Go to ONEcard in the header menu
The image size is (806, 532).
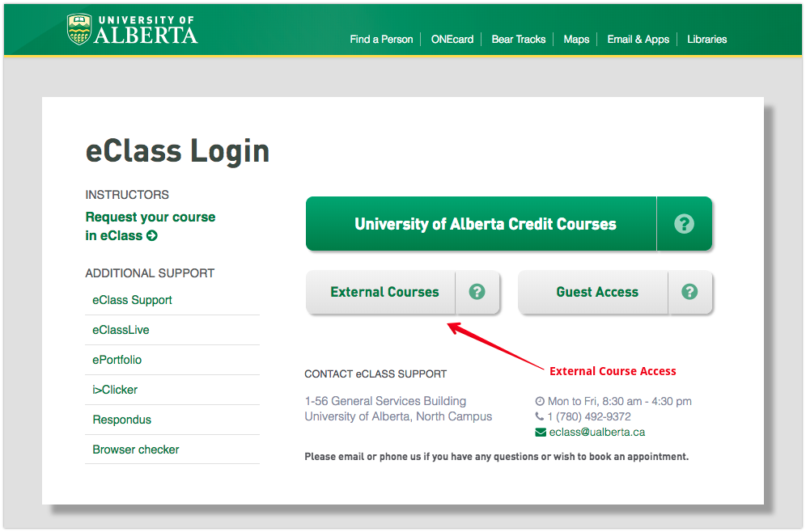[x=452, y=39]
